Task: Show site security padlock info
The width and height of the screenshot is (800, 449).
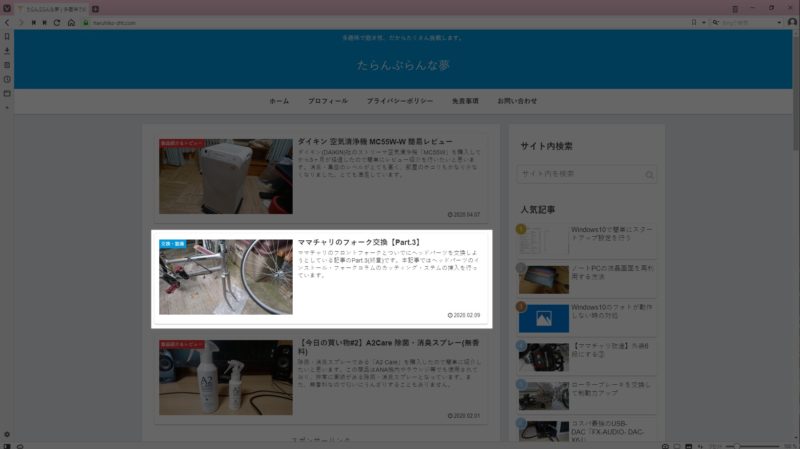Action: (x=86, y=22)
